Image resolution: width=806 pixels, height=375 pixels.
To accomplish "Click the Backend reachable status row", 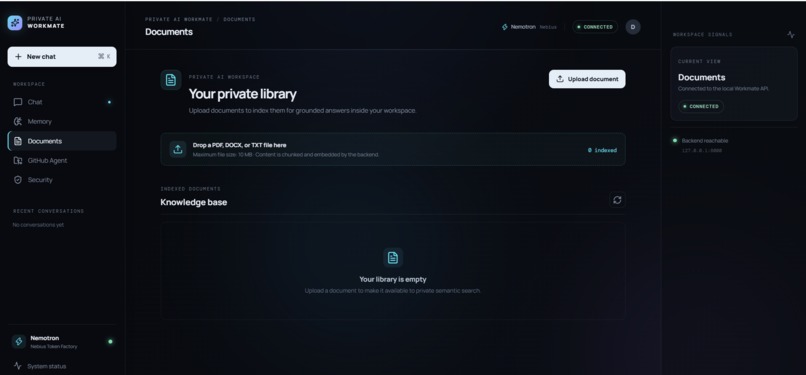I will [x=700, y=141].
